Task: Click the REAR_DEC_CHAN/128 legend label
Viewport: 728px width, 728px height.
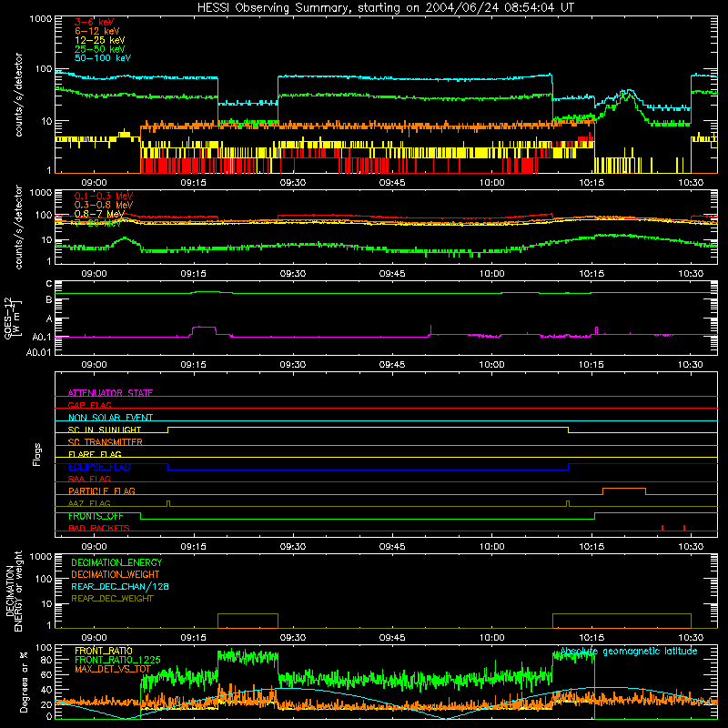Action: pos(120,586)
